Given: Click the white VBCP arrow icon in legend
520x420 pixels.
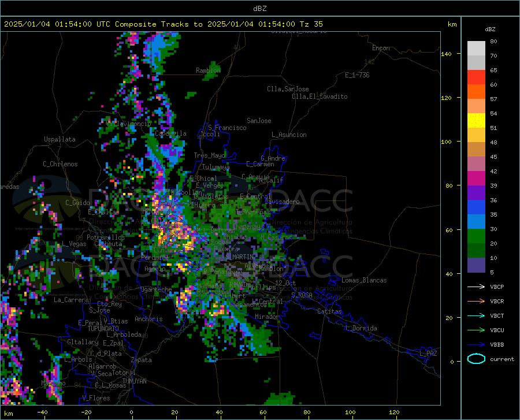Looking at the screenshot, I should pyautogui.click(x=476, y=287).
